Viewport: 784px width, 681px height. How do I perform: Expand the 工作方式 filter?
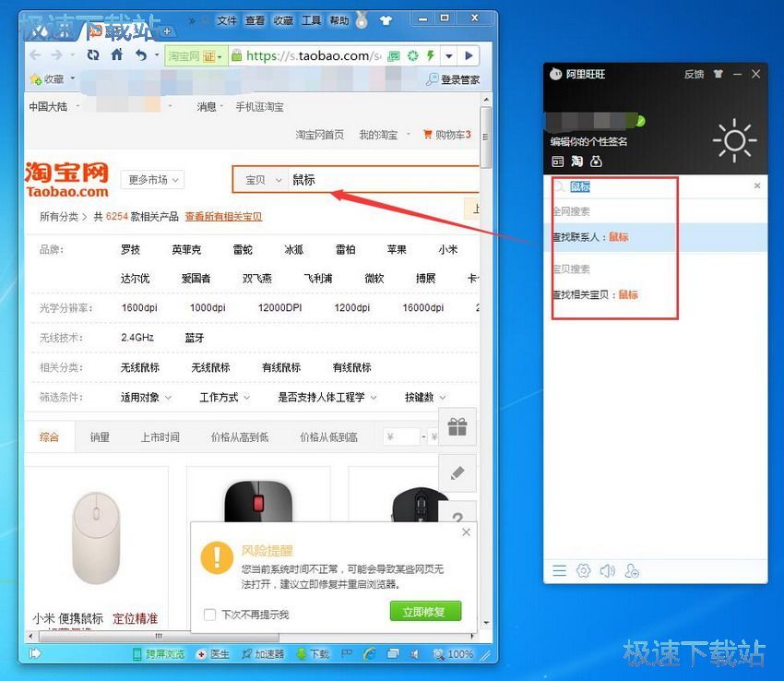[x=224, y=398]
